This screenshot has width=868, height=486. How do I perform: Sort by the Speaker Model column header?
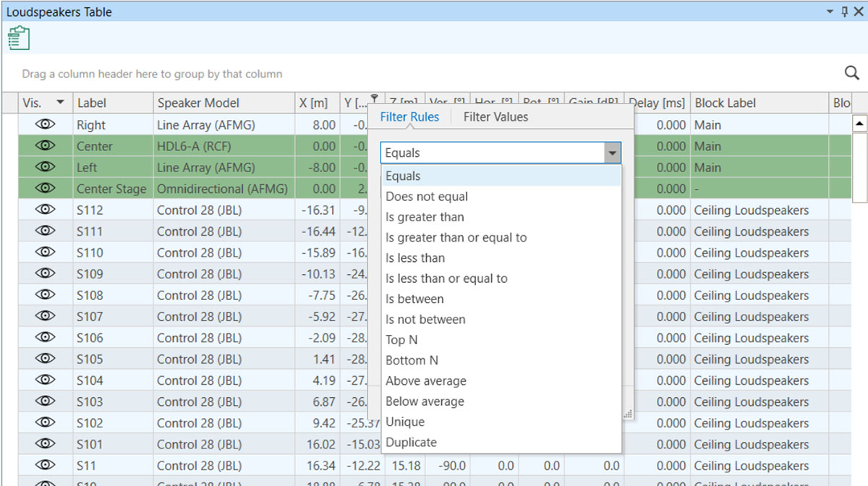[224, 103]
